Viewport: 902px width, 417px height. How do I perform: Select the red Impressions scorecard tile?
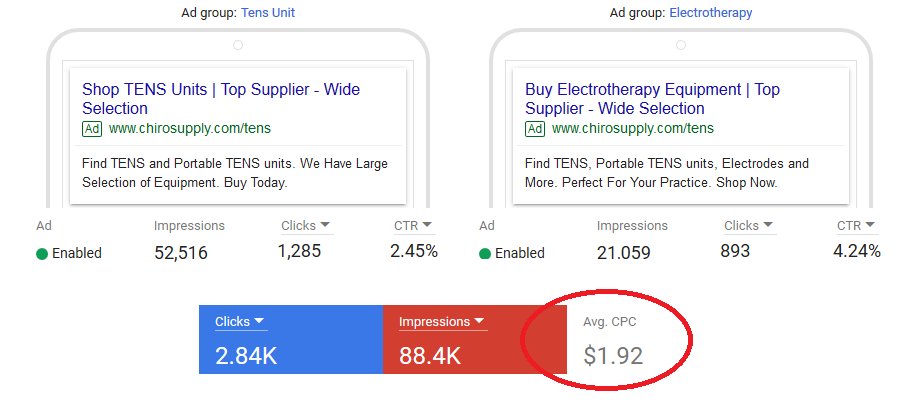tap(474, 340)
